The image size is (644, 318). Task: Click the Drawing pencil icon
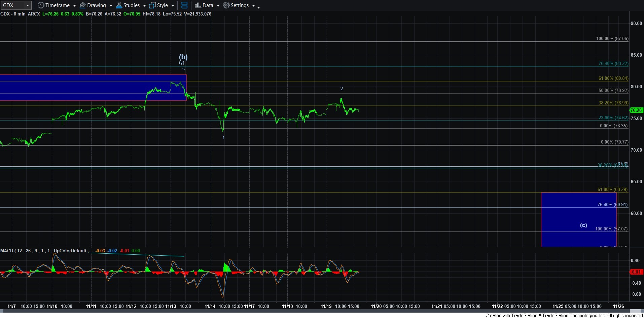[82, 5]
